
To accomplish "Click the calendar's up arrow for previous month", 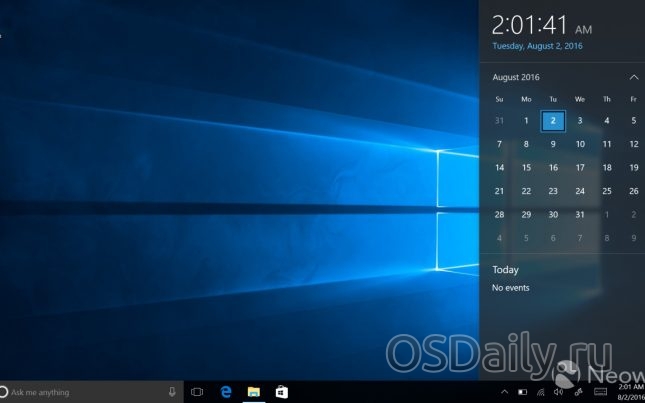I will click(x=634, y=77).
